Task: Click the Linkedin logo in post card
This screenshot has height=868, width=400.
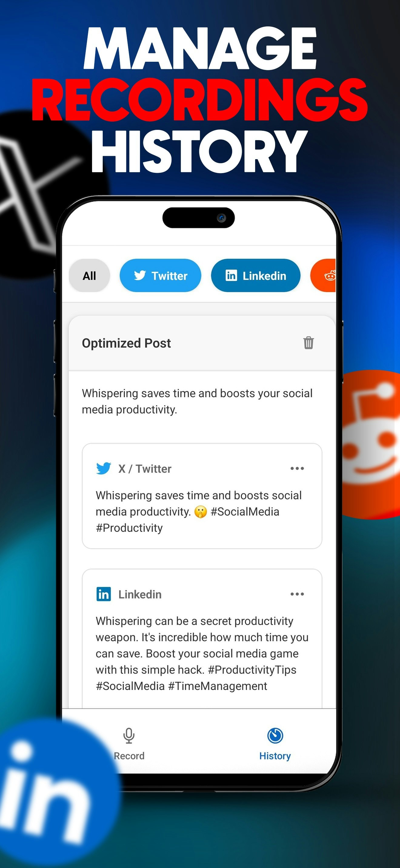Action: [104, 594]
